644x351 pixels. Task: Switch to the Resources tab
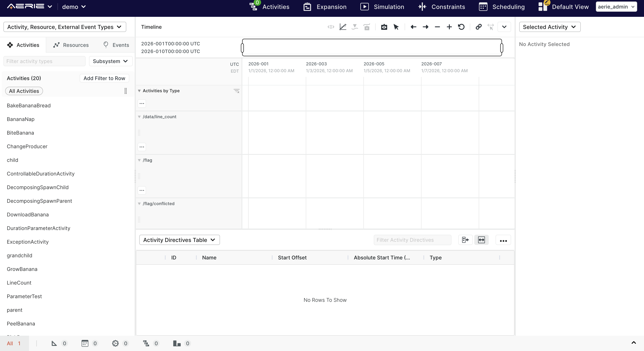tap(71, 45)
